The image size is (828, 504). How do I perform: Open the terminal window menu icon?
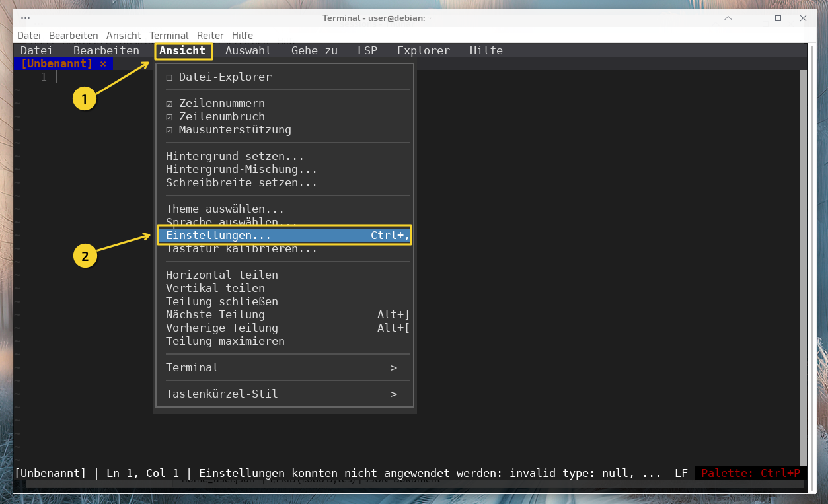click(24, 18)
